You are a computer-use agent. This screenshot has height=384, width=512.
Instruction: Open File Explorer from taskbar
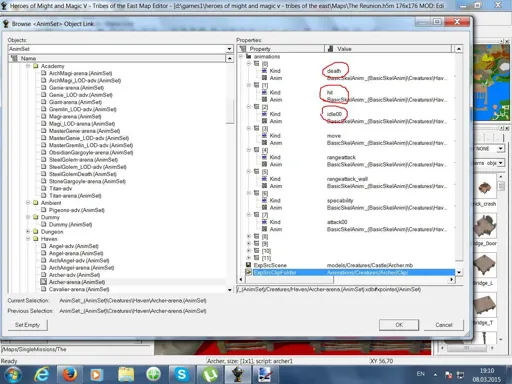tap(126, 375)
